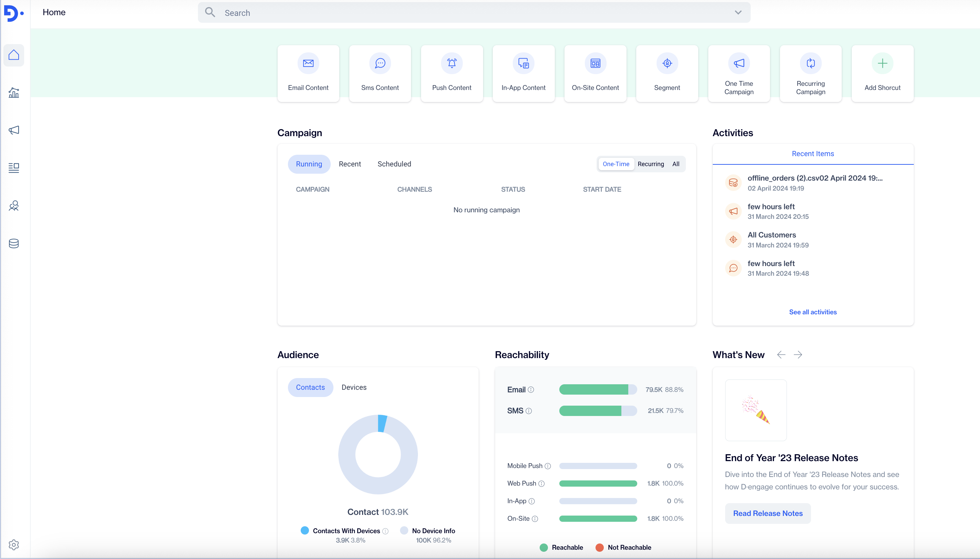Click the Add Shortcut plus icon

click(882, 63)
